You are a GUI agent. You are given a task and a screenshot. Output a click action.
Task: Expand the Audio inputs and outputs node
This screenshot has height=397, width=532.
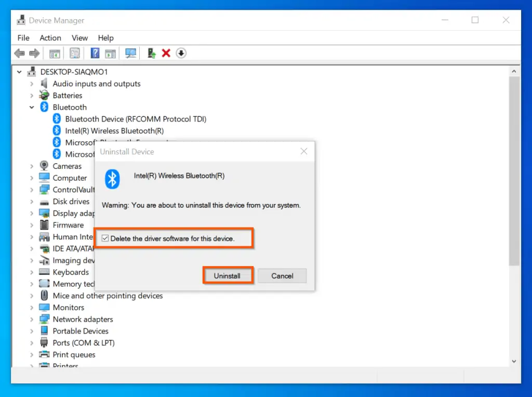coord(32,84)
